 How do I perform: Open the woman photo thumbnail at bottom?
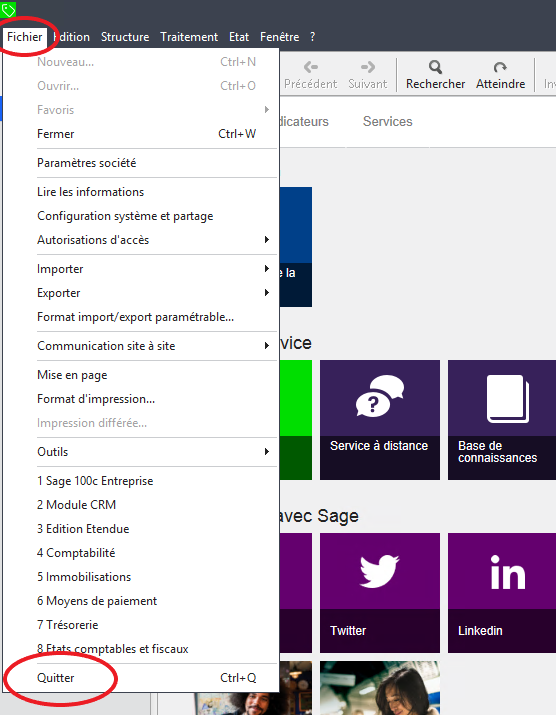[x=379, y=688]
